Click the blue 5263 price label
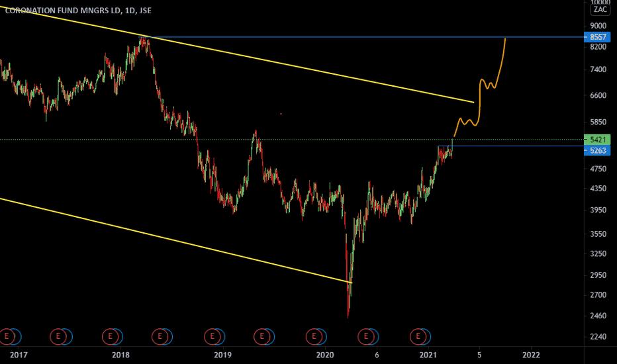Viewport: 617px width, 364px height. tap(597, 150)
